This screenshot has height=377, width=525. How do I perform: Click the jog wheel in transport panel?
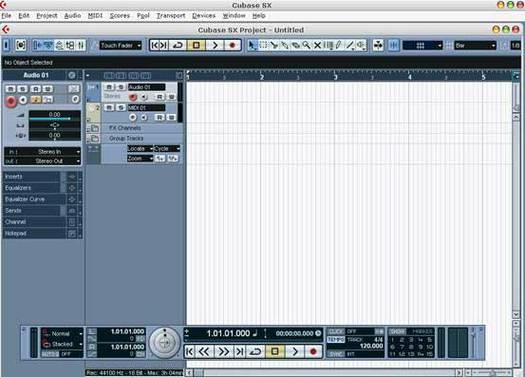click(164, 343)
